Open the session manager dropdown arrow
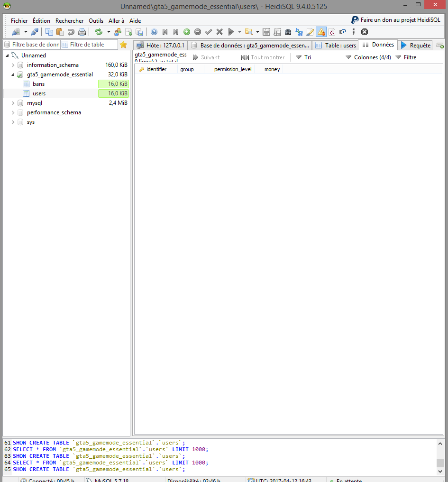Screen dimensions: 448x482 [26, 32]
